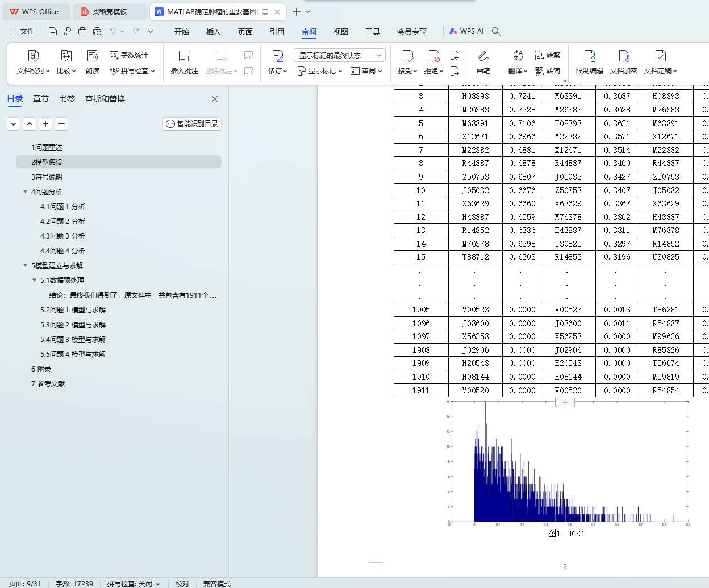The height and width of the screenshot is (588, 709).
Task: Switch to the 视图 ribbon tab
Action: click(341, 32)
